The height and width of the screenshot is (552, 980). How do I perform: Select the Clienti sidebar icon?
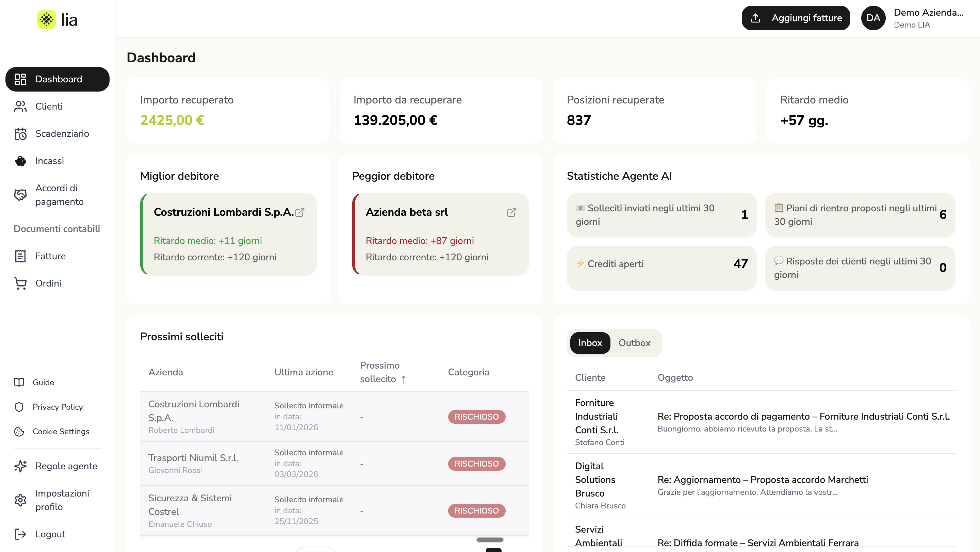point(20,107)
